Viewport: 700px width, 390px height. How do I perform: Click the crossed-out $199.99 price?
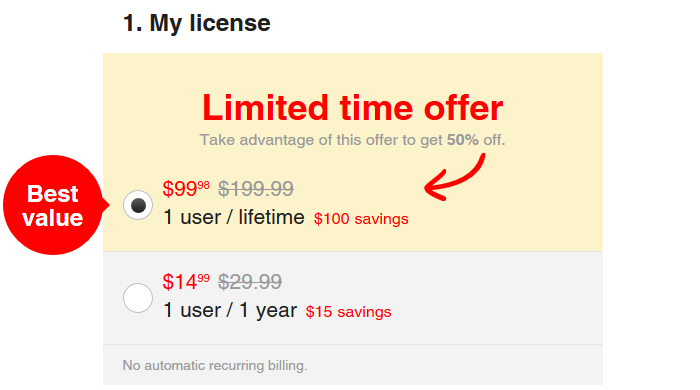click(256, 189)
